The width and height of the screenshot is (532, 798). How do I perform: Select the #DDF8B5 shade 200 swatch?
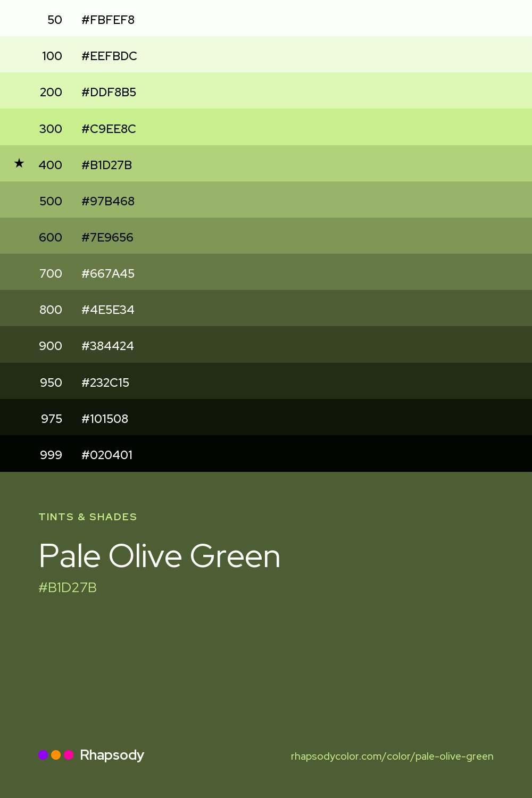[266, 90]
